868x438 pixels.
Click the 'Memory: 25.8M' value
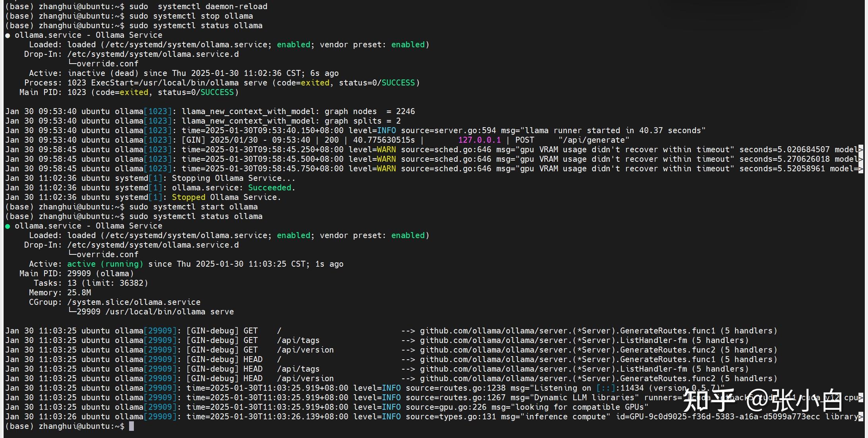[79, 293]
